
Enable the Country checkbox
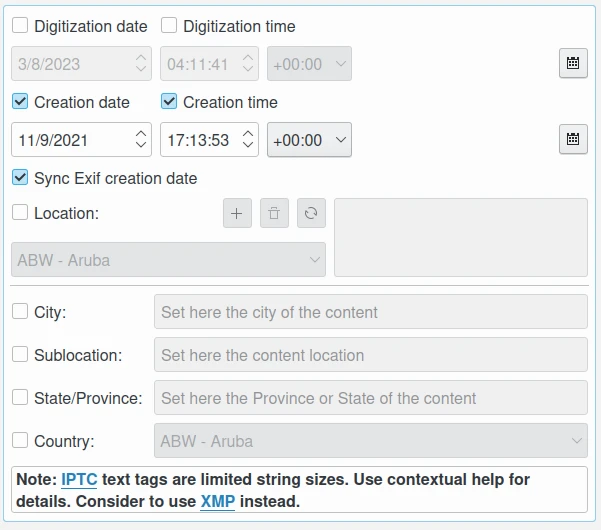point(20,440)
